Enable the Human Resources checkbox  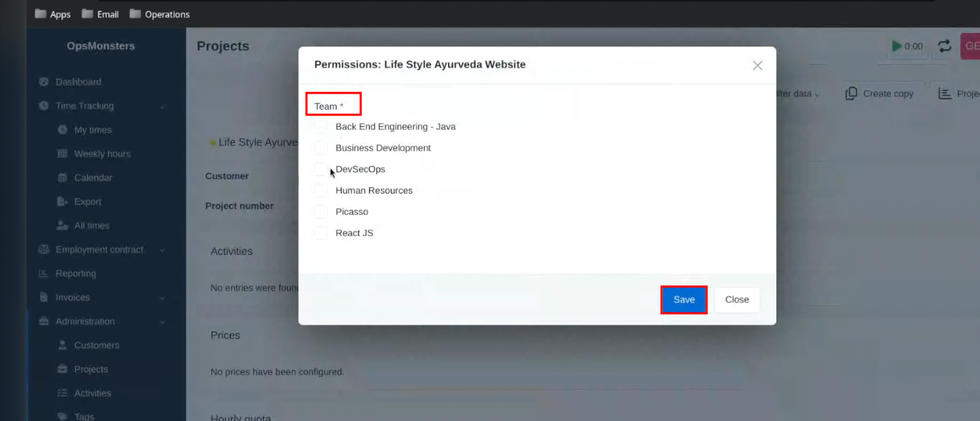point(321,191)
